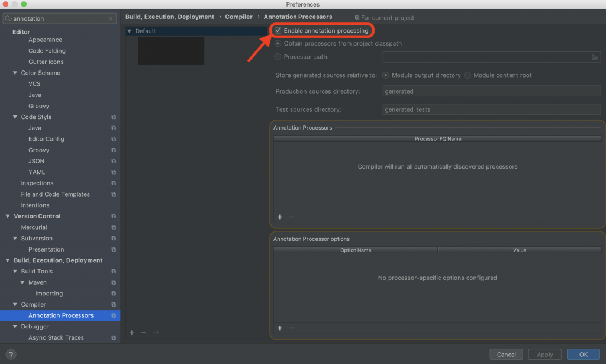Add a new processor profile with the plus icon
This screenshot has height=364, width=606.
click(x=132, y=333)
